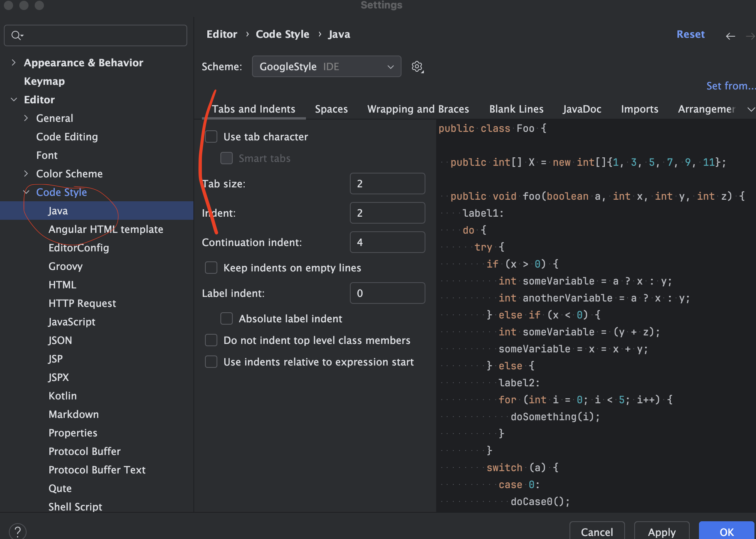Click the scheme settings gear icon
Screen dimensions: 756x539
(x=417, y=67)
